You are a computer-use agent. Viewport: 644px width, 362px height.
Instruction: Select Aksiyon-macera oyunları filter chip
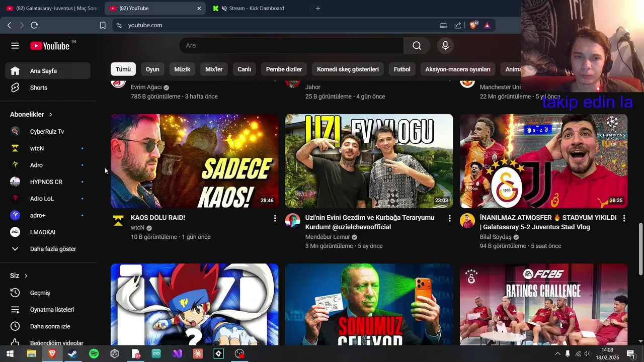458,69
